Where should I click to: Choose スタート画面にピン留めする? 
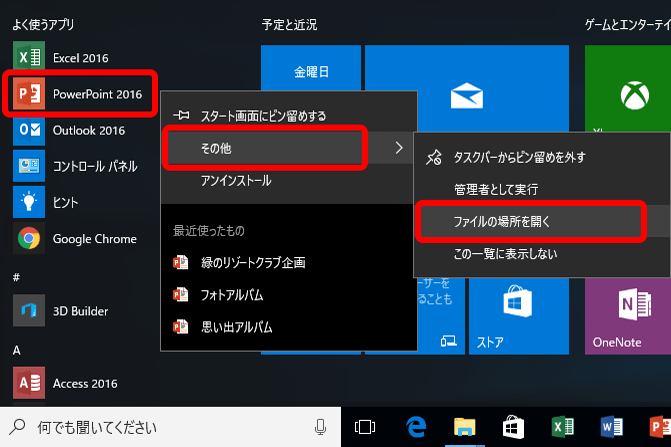(288, 115)
